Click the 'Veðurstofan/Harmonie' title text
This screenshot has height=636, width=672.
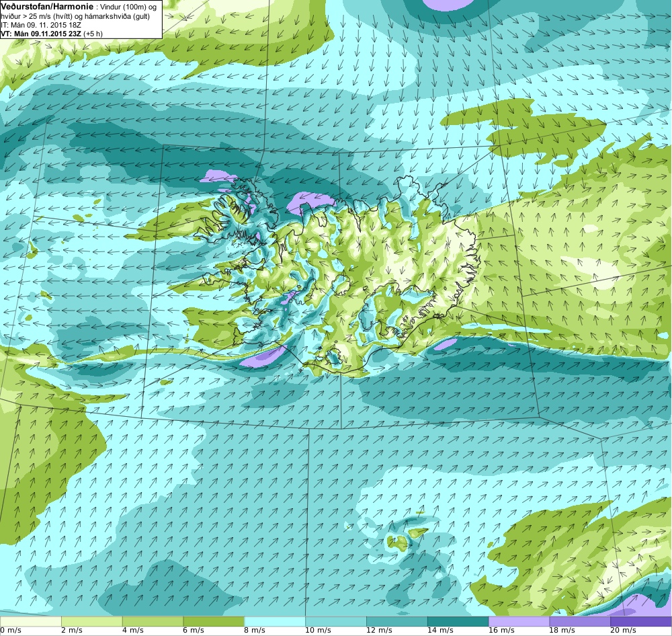tap(47, 7)
